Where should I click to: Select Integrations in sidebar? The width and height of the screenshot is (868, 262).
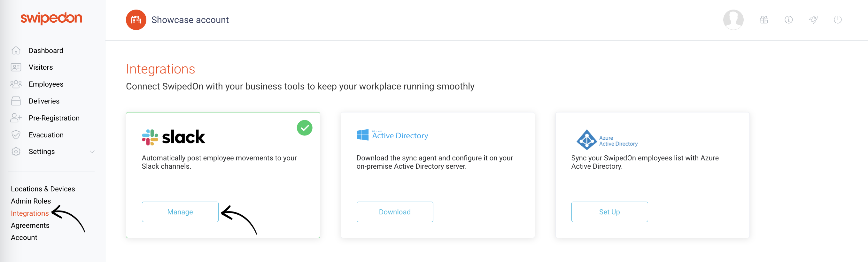pyautogui.click(x=30, y=213)
